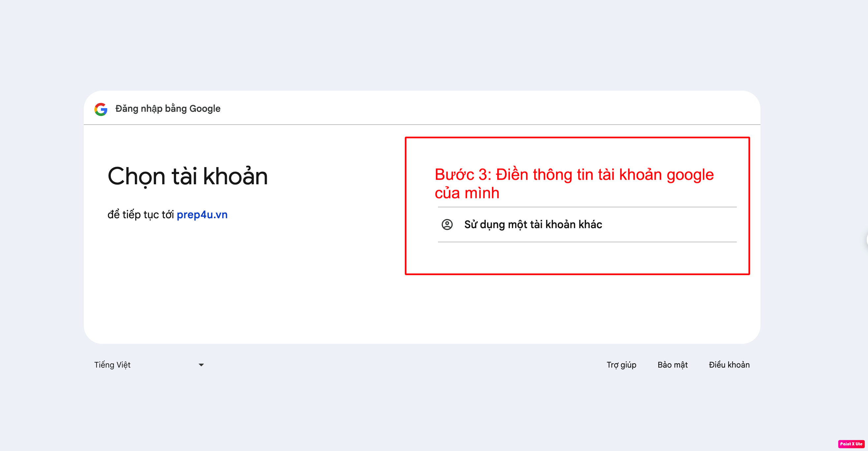Open the Bảo mật privacy link
This screenshot has height=451, width=868.
point(672,365)
